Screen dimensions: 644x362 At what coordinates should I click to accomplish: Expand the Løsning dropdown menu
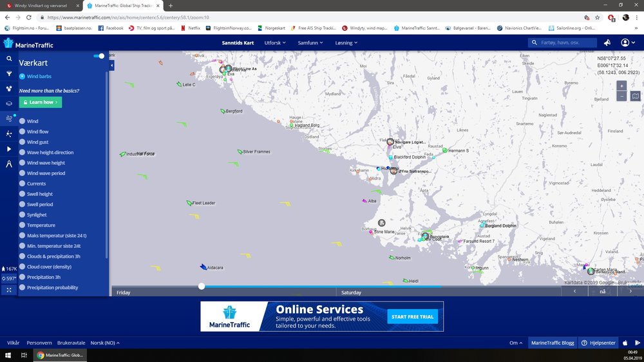346,43
